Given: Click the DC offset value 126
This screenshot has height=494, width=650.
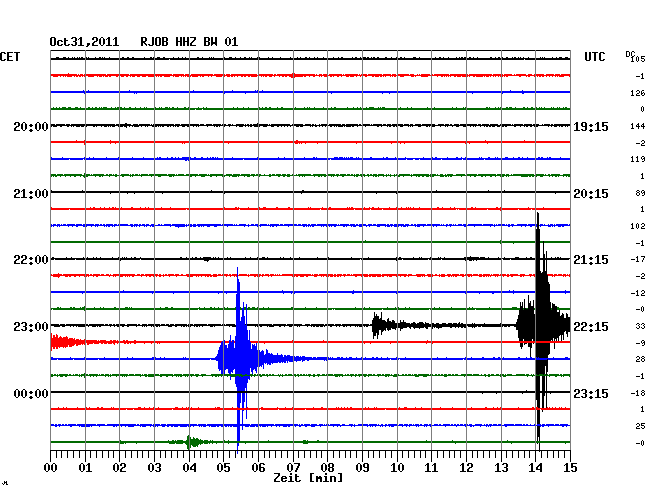Looking at the screenshot, I should point(638,93).
